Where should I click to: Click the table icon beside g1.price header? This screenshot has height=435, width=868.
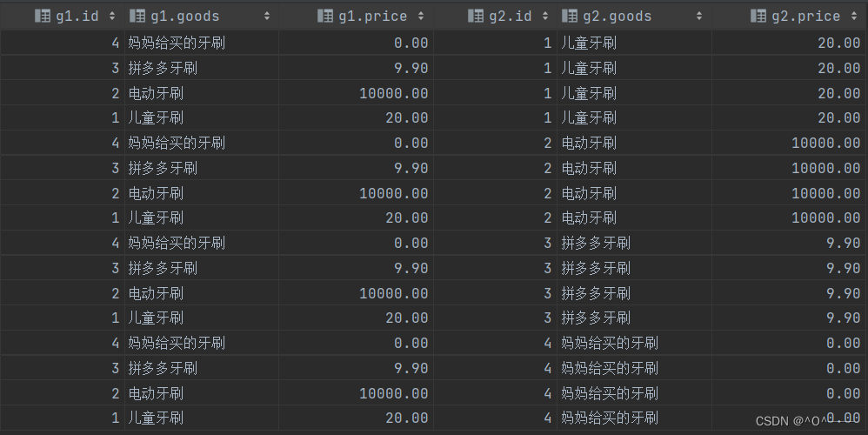coord(325,16)
